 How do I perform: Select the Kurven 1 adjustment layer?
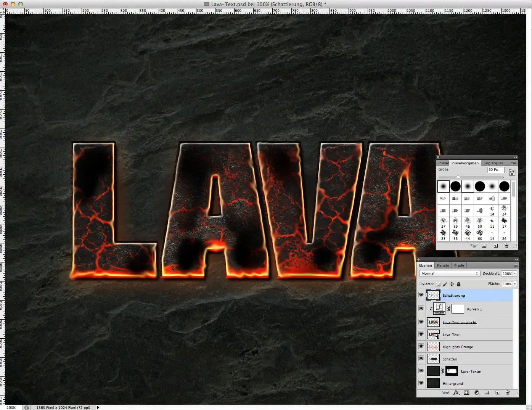pyautogui.click(x=474, y=309)
